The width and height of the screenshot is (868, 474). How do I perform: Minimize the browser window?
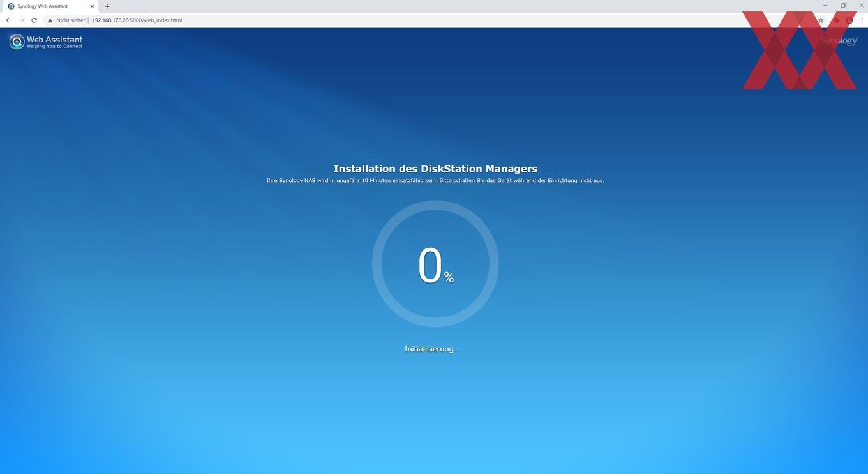point(825,6)
